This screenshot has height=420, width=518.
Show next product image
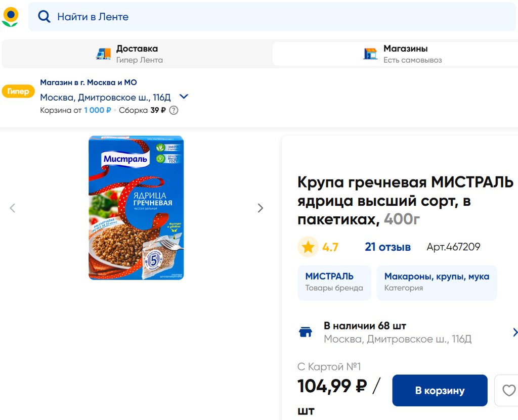tap(261, 208)
